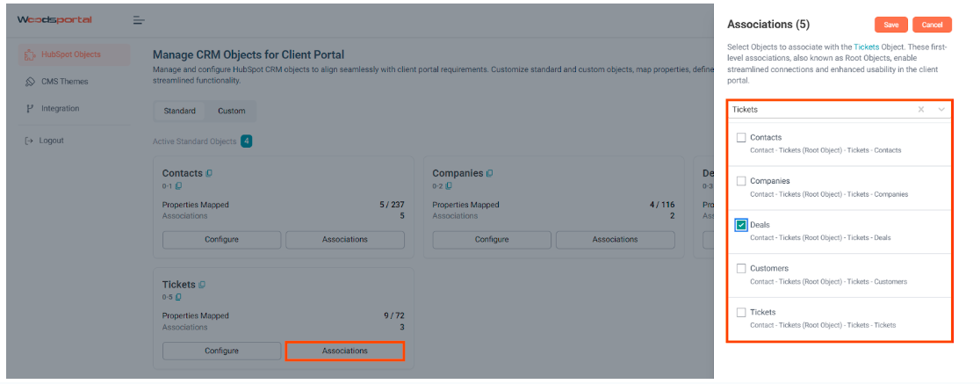Click the Tickets link in description
The image size is (980, 384).
[866, 47]
